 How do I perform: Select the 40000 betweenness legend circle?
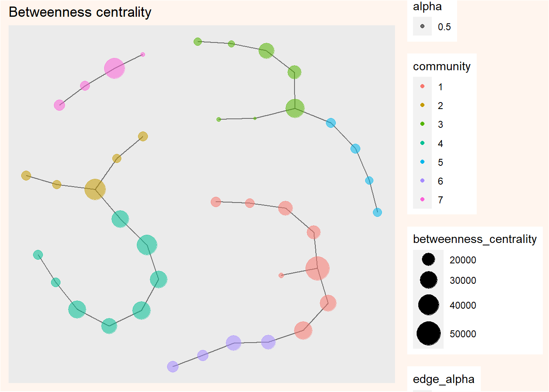click(x=428, y=305)
